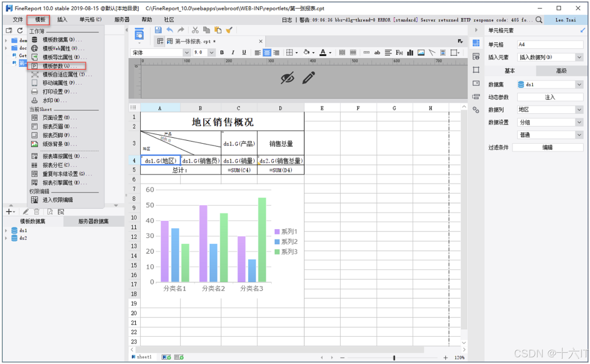Click the Copy icon
This screenshot has width=590, height=364.
[207, 30]
